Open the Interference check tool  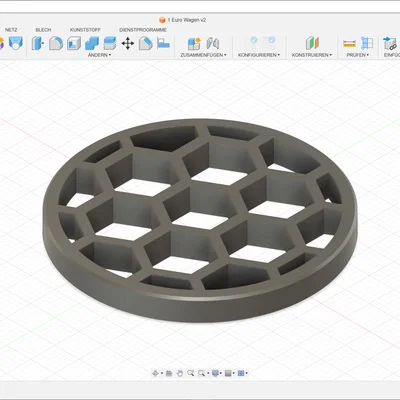[x=367, y=43]
